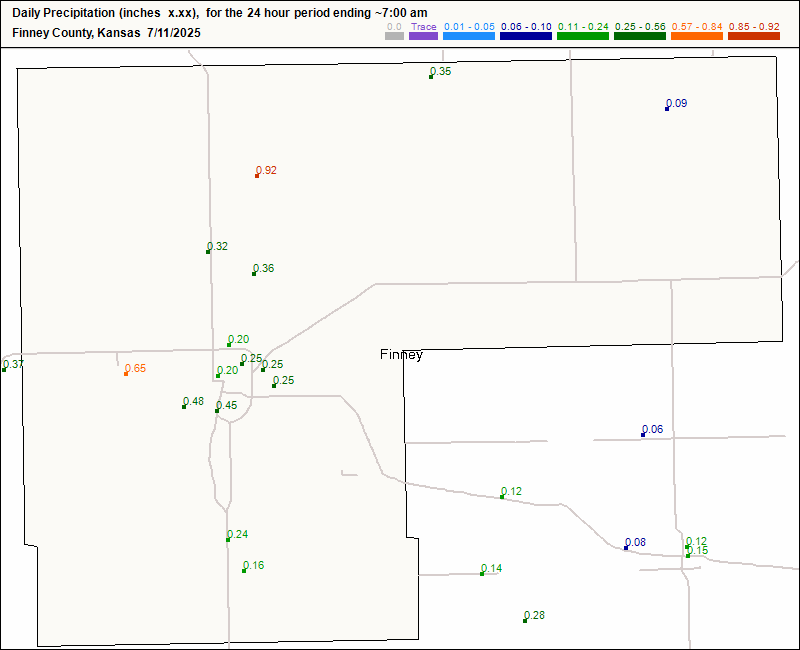Select the 0.36 station reading
This screenshot has width=800, height=650.
pos(263,268)
